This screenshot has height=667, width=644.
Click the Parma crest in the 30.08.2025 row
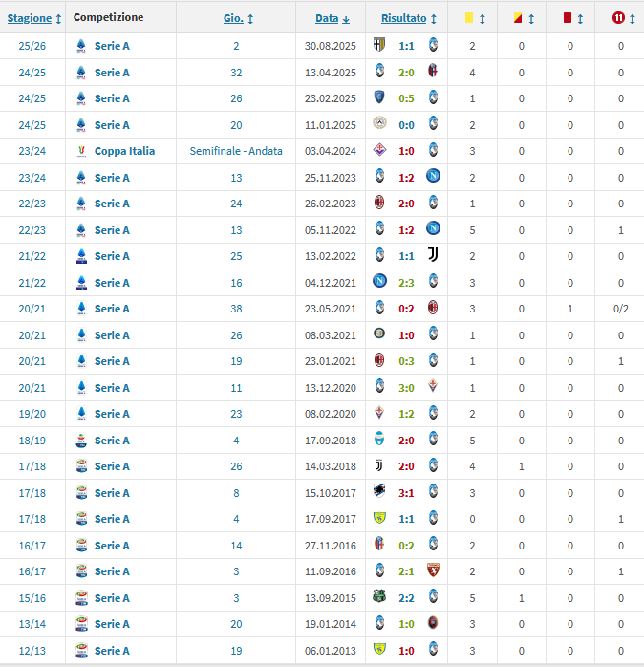tap(379, 46)
